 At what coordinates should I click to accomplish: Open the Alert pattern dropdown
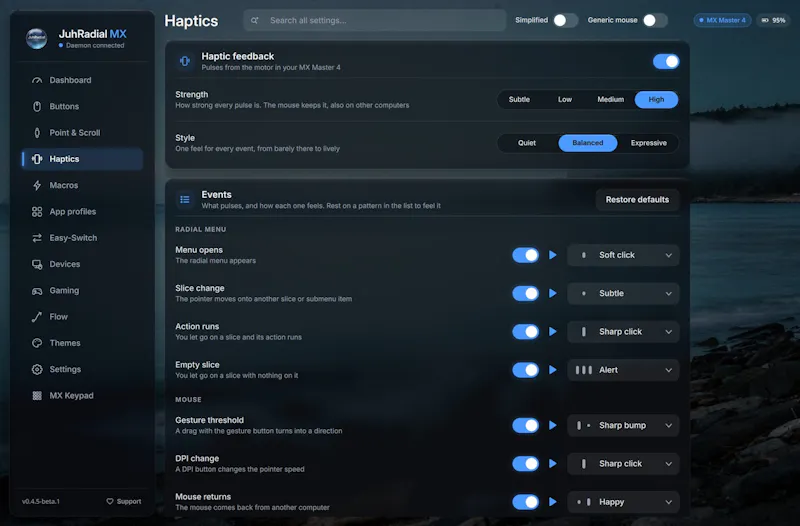(623, 370)
